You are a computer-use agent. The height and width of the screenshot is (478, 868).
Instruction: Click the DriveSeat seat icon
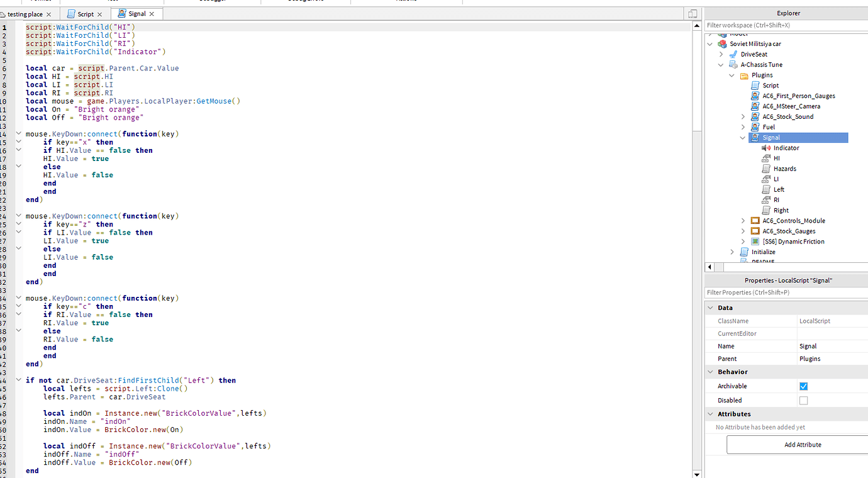733,54
